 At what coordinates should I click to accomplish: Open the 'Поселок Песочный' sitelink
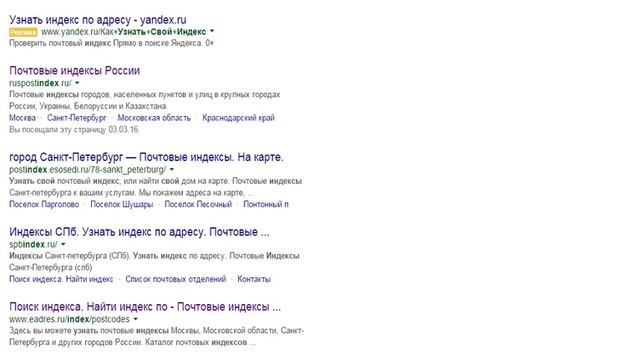tap(198, 204)
